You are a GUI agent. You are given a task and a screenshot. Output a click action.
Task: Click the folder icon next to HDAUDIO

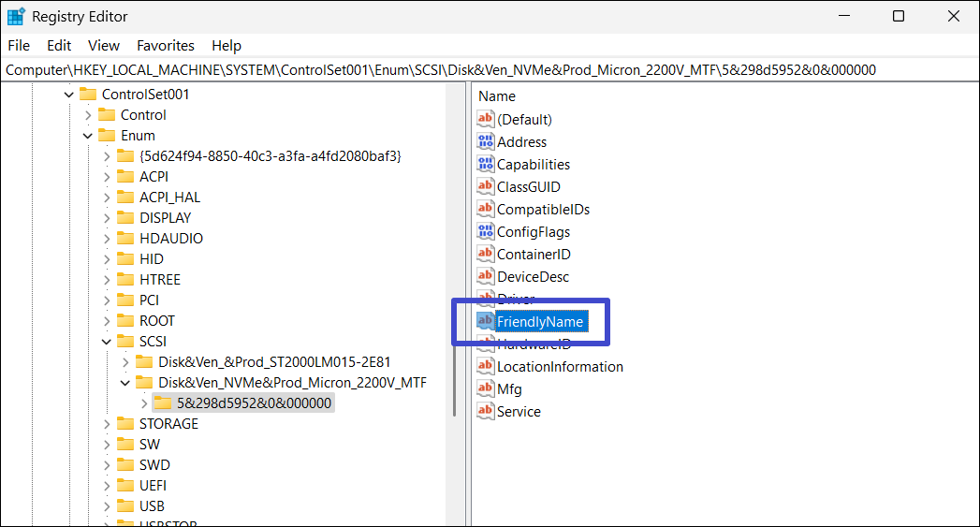click(125, 239)
